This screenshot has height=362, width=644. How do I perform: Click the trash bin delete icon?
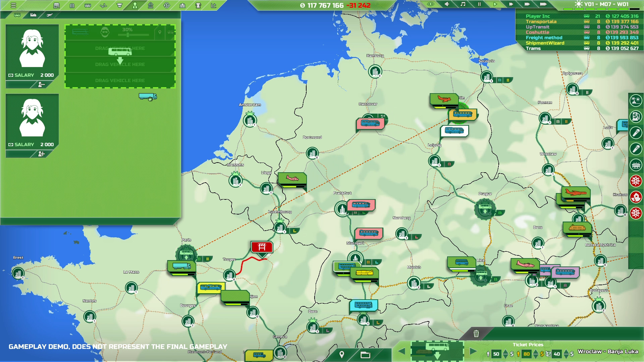point(476,334)
